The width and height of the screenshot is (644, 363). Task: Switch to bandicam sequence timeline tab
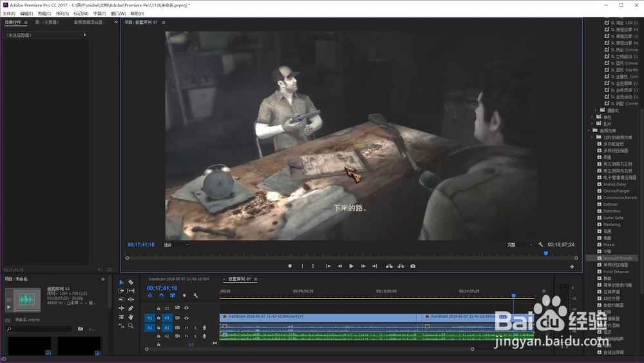[x=178, y=279]
